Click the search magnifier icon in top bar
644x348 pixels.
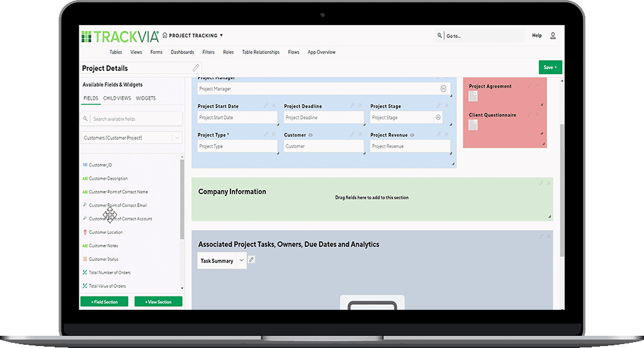coord(440,36)
